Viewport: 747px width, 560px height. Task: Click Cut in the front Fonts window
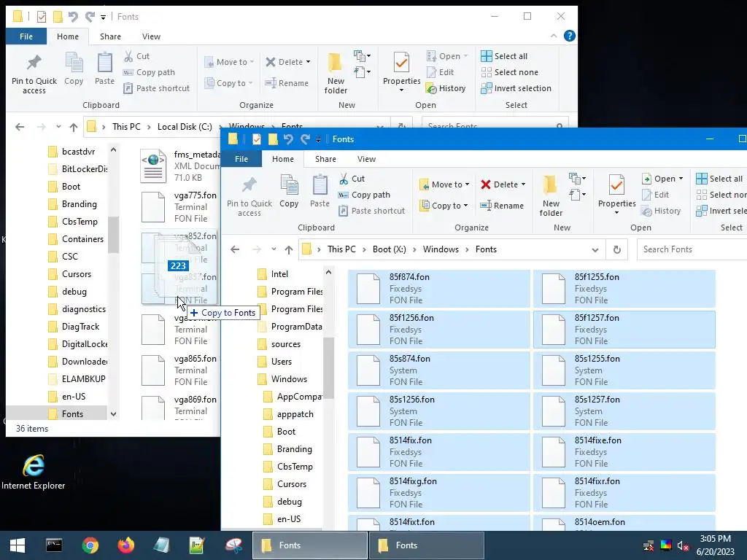click(x=352, y=179)
